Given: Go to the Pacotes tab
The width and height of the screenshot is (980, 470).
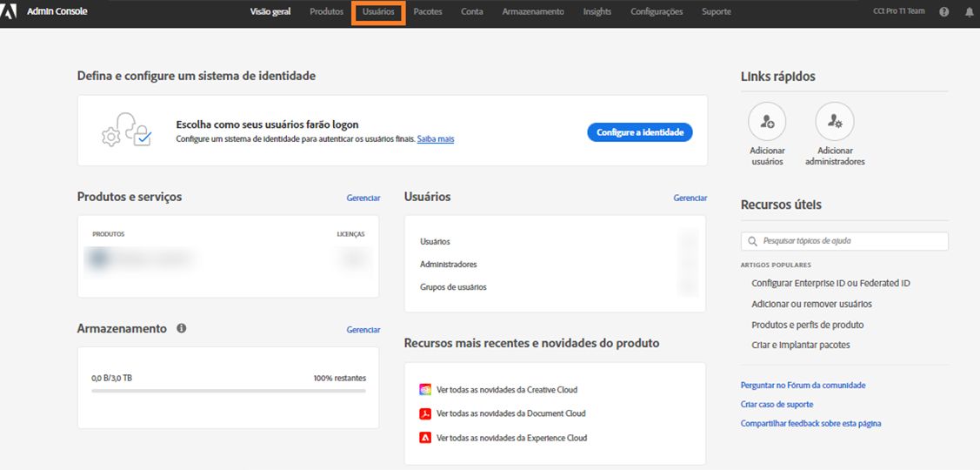Looking at the screenshot, I should point(428,12).
